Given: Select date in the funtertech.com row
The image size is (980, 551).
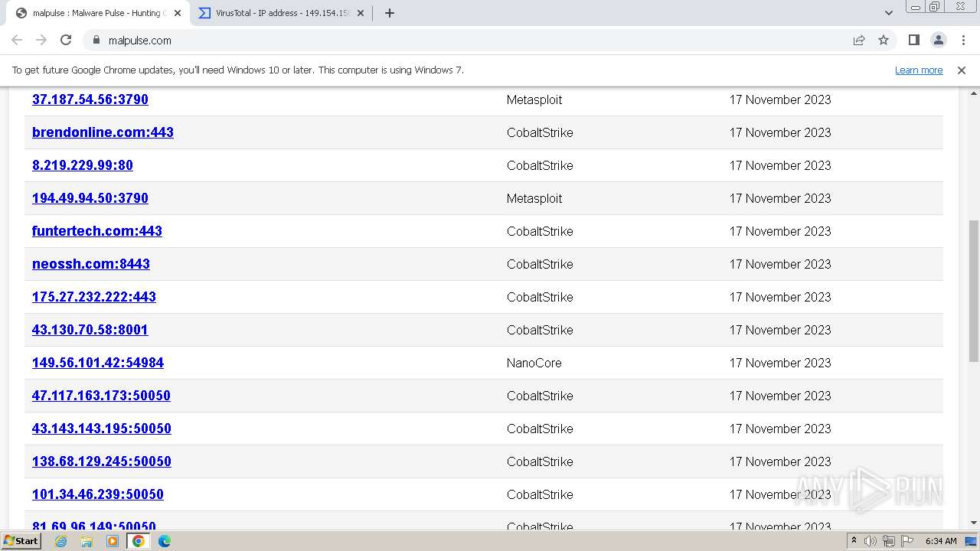Looking at the screenshot, I should tap(780, 231).
